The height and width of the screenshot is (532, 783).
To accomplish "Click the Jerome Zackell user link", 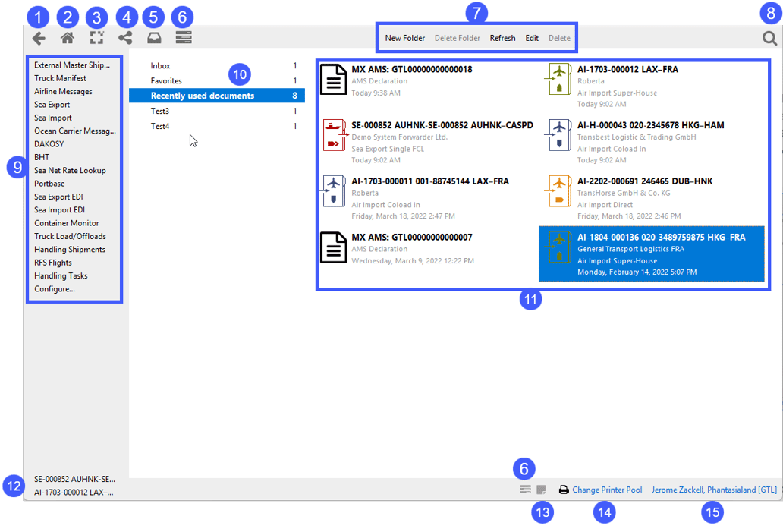I will tap(714, 490).
